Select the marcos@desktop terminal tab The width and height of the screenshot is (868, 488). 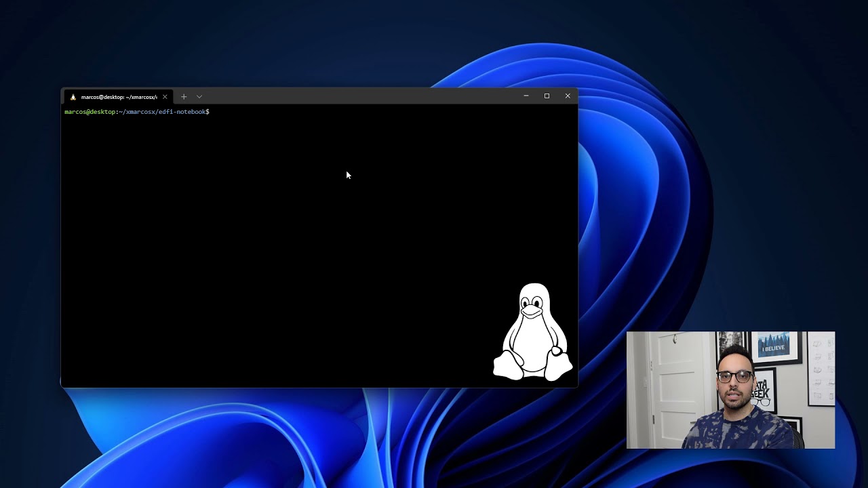point(118,97)
